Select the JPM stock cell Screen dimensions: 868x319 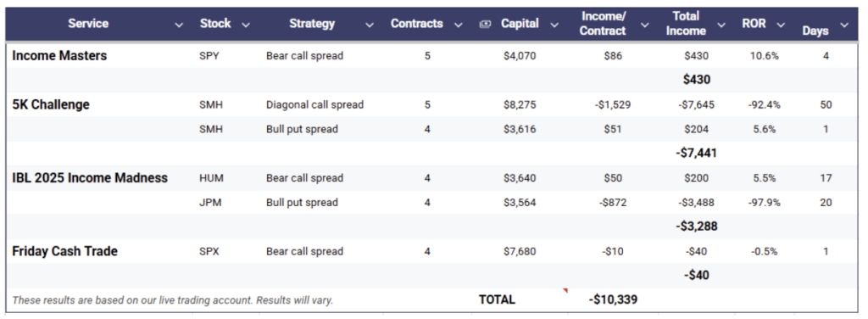210,203
